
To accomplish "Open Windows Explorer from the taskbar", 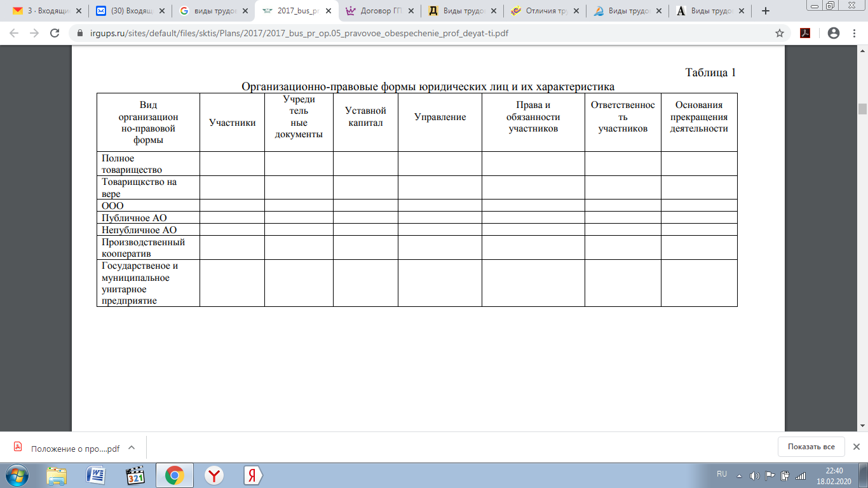I will coord(57,475).
